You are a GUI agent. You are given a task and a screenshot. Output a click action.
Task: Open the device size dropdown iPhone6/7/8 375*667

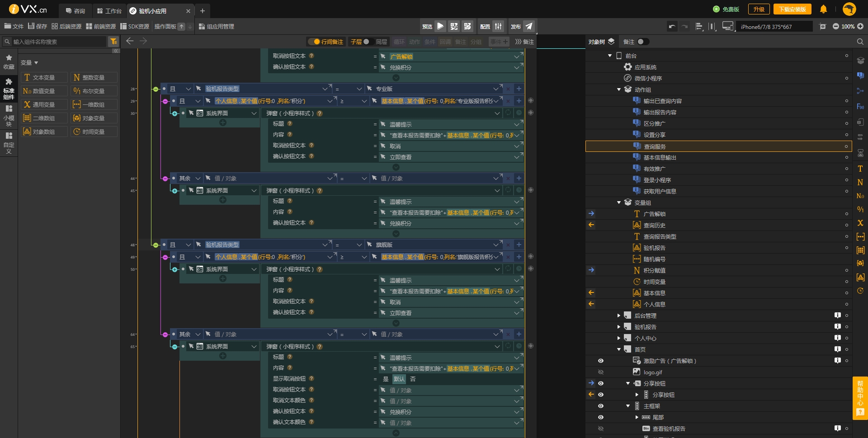point(774,27)
